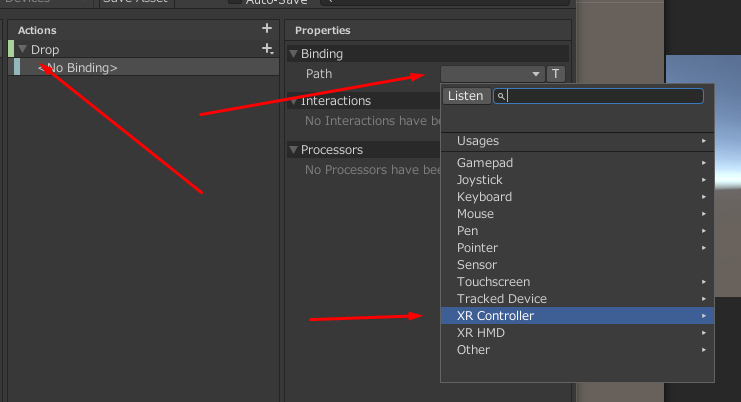Viewport: 741px width, 402px height.
Task: Click the Save Asset button
Action: (137, 2)
